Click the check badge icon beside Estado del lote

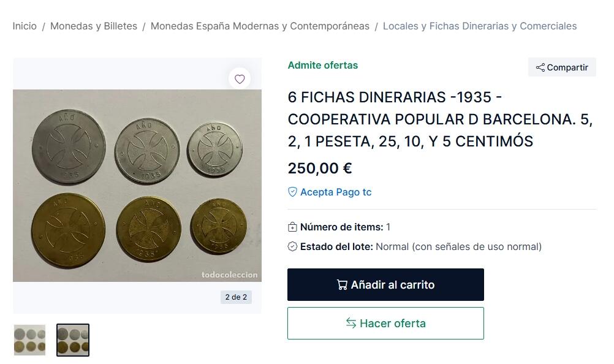pos(292,247)
